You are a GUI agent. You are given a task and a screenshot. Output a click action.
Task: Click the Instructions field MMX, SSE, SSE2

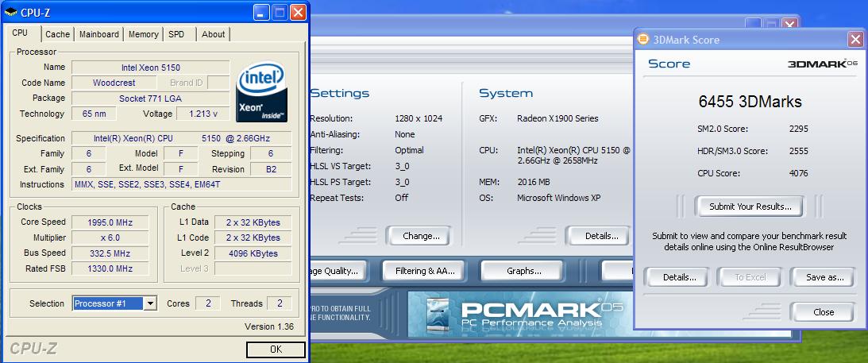[182, 184]
